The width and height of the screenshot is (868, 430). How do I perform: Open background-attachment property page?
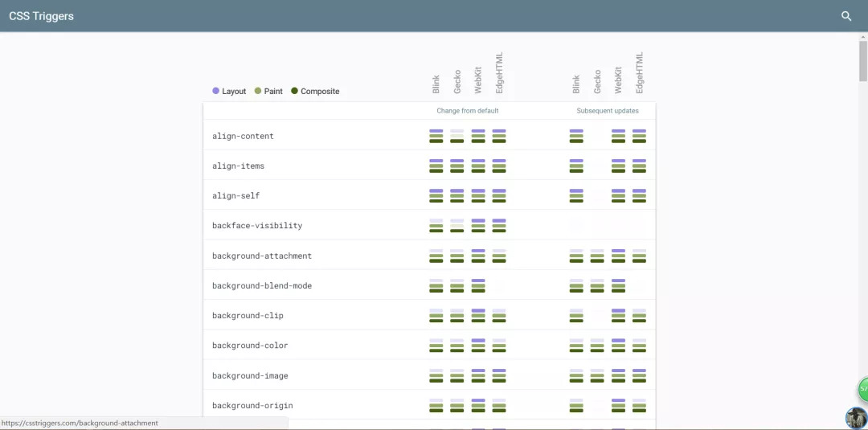click(x=261, y=256)
